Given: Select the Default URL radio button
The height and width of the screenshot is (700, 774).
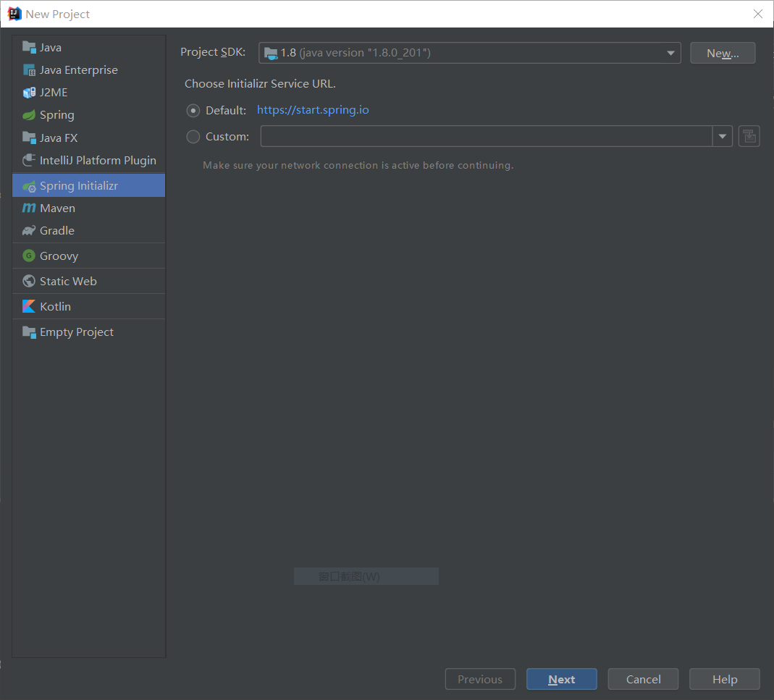Looking at the screenshot, I should coord(193,111).
